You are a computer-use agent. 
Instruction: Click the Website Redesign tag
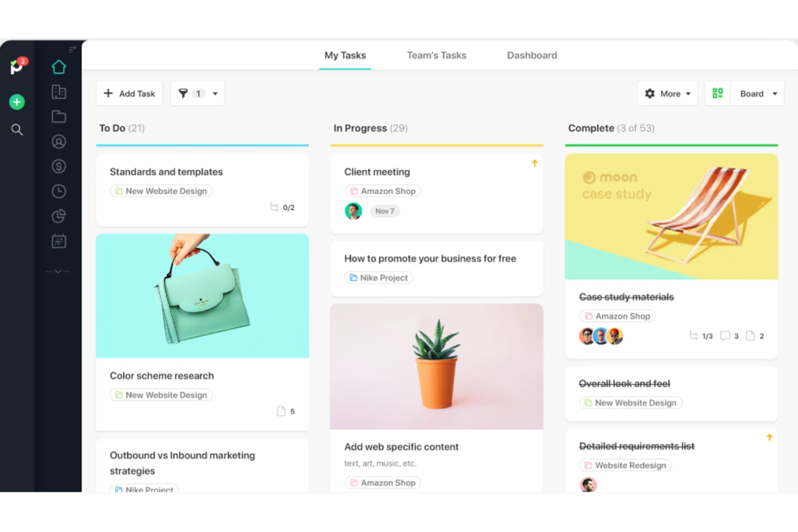(x=625, y=465)
